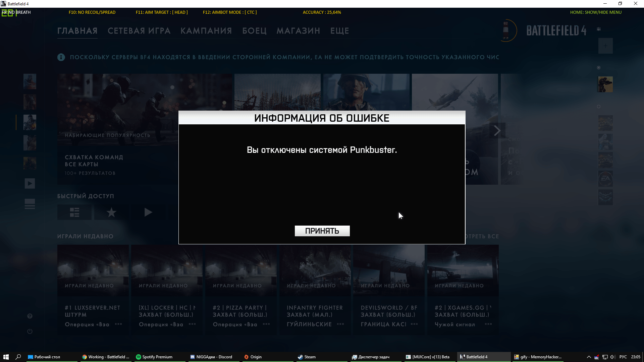
Task: Click the help question mark icon
Action: pos(30,316)
